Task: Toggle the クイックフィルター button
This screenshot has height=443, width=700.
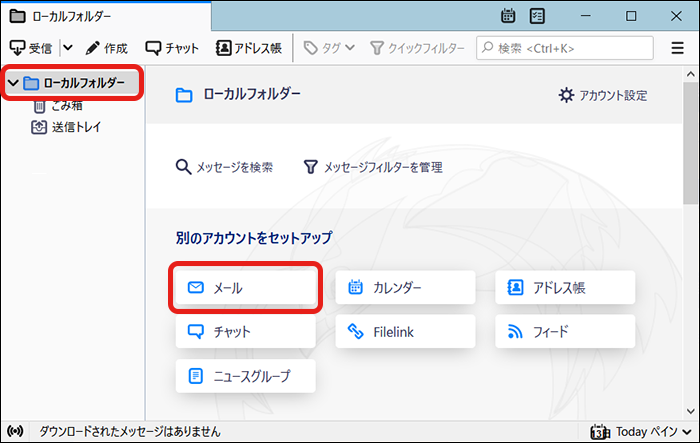Action: [x=417, y=48]
